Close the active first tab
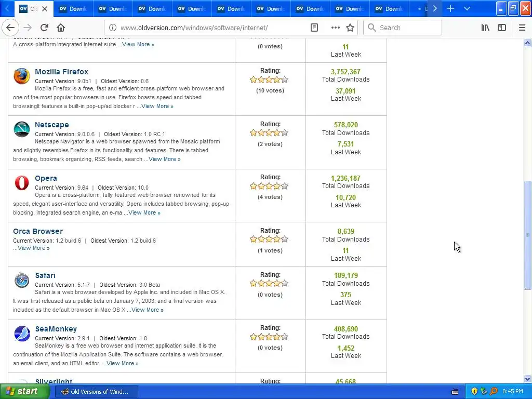This screenshot has height=399, width=532. pyautogui.click(x=45, y=9)
